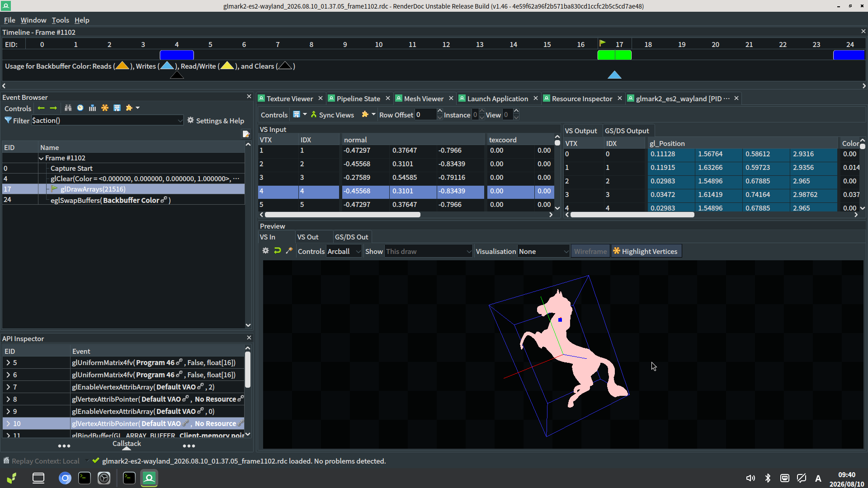The height and width of the screenshot is (488, 868).
Task: Open find event with the binoculars icon
Action: click(x=68, y=108)
